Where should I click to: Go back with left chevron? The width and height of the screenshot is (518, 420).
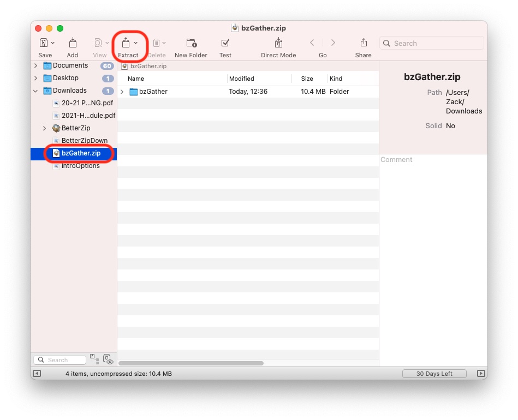coord(312,43)
